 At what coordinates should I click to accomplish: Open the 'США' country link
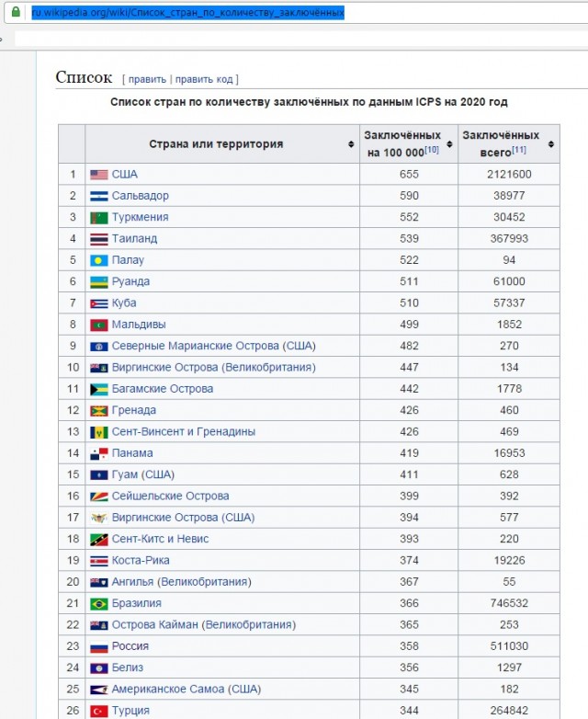click(125, 175)
